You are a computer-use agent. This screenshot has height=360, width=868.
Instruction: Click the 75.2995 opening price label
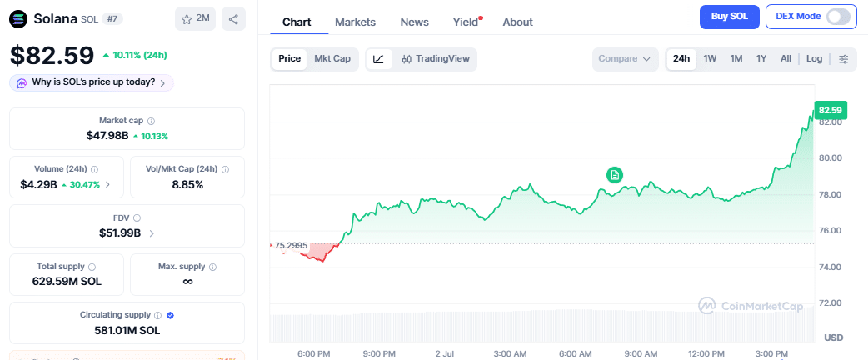click(x=291, y=245)
